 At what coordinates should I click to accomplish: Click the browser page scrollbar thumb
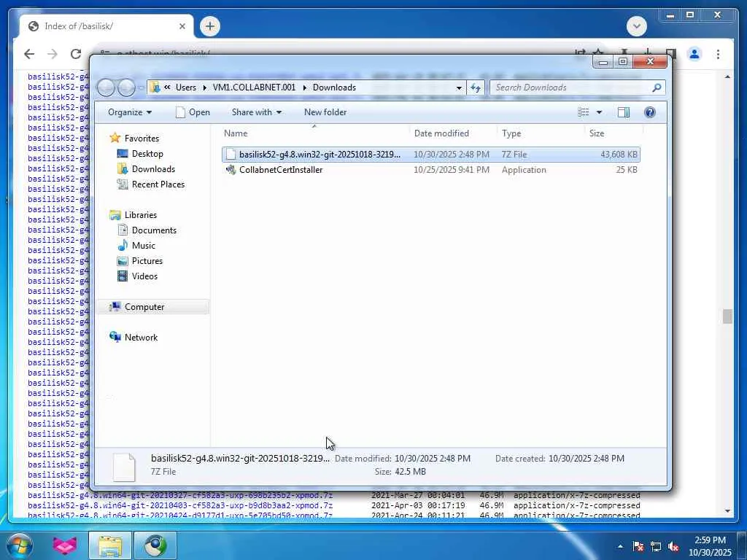tap(727, 316)
